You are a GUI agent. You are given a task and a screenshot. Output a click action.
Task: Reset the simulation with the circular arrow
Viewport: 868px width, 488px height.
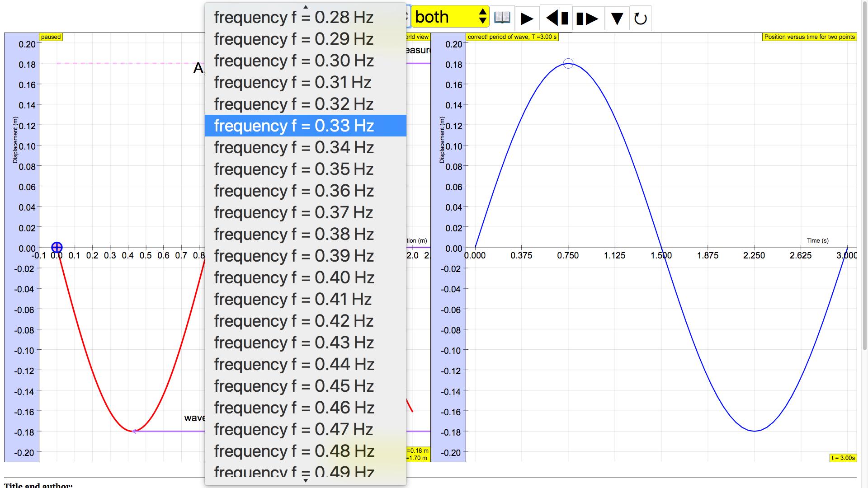pos(641,19)
